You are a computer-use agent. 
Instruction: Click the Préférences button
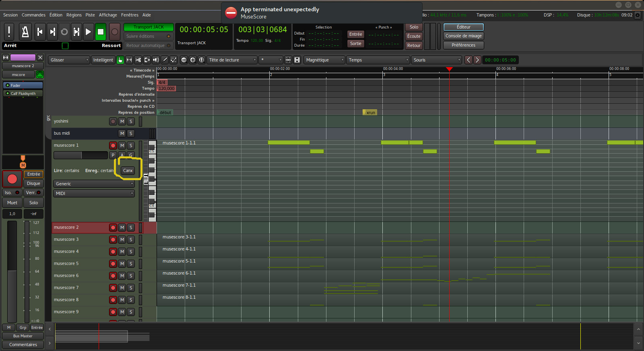coord(463,45)
